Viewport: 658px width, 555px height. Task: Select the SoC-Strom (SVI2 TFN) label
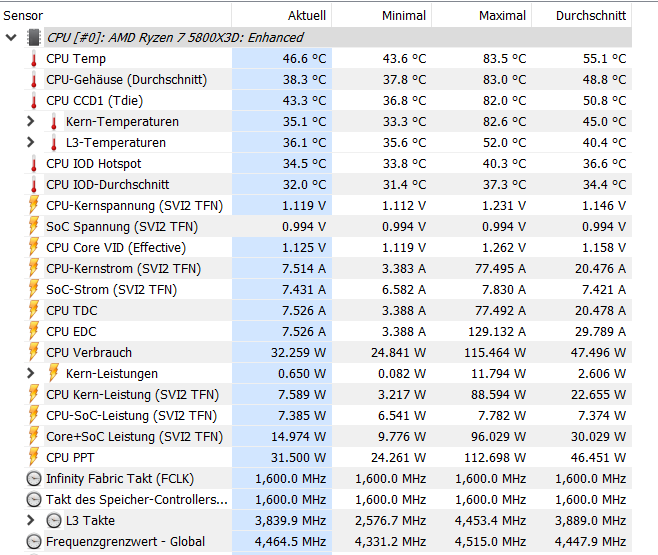tap(112, 289)
